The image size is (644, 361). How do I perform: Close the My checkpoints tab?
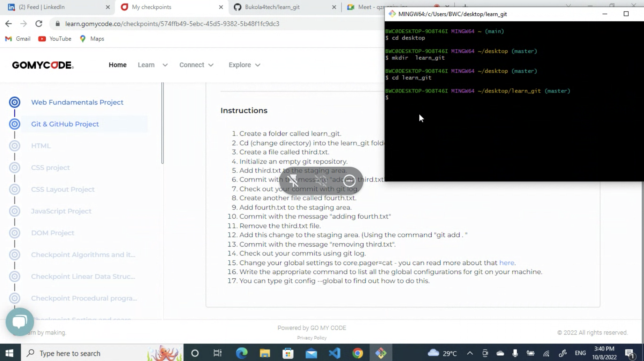click(221, 7)
